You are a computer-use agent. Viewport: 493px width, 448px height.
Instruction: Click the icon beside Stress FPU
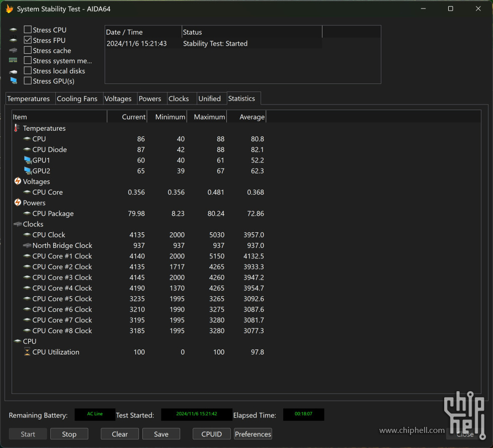(13, 40)
